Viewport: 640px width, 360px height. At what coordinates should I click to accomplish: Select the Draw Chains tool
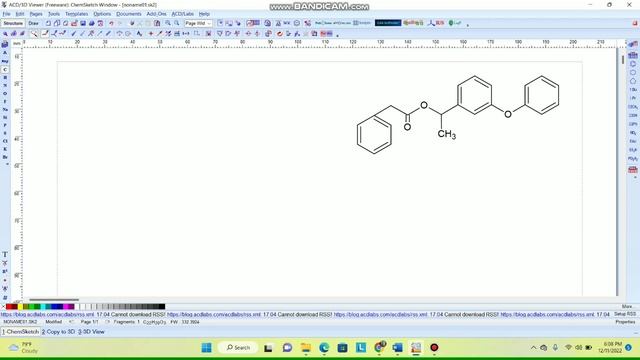tap(63, 33)
